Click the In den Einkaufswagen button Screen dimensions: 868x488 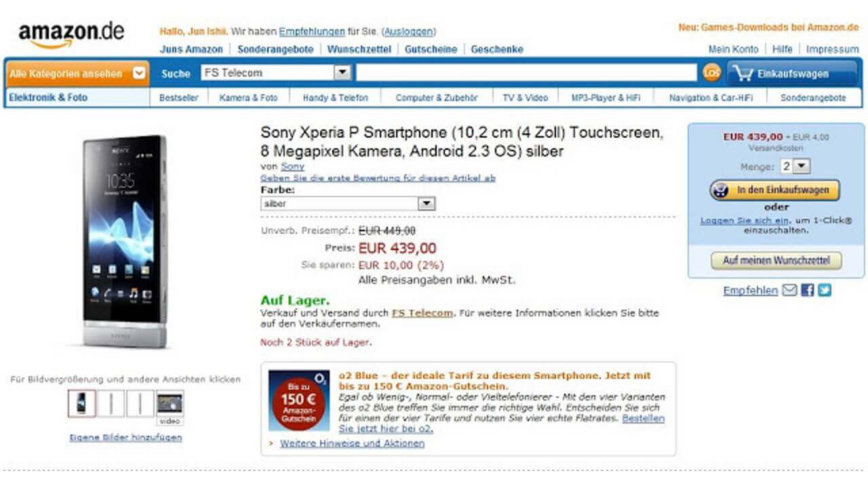point(774,190)
